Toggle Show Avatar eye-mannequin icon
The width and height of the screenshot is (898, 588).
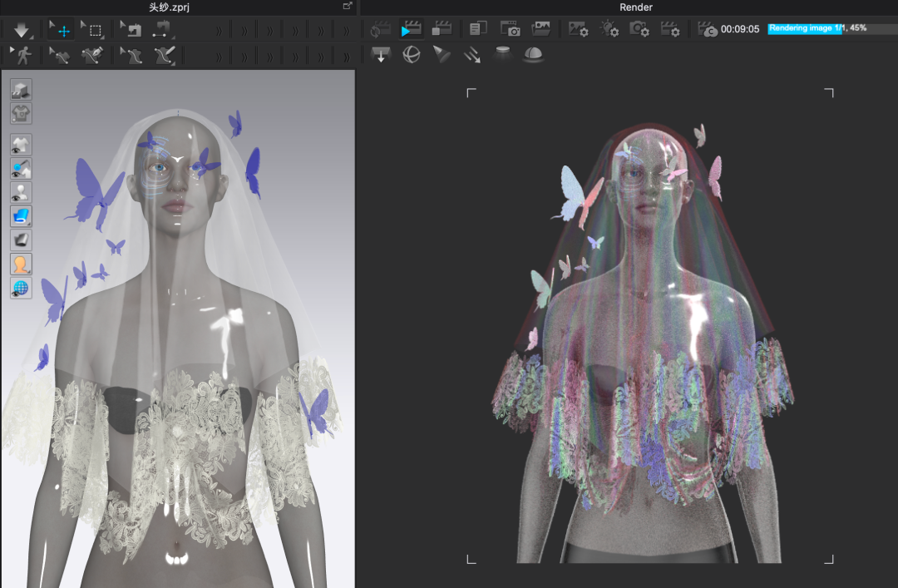21,193
